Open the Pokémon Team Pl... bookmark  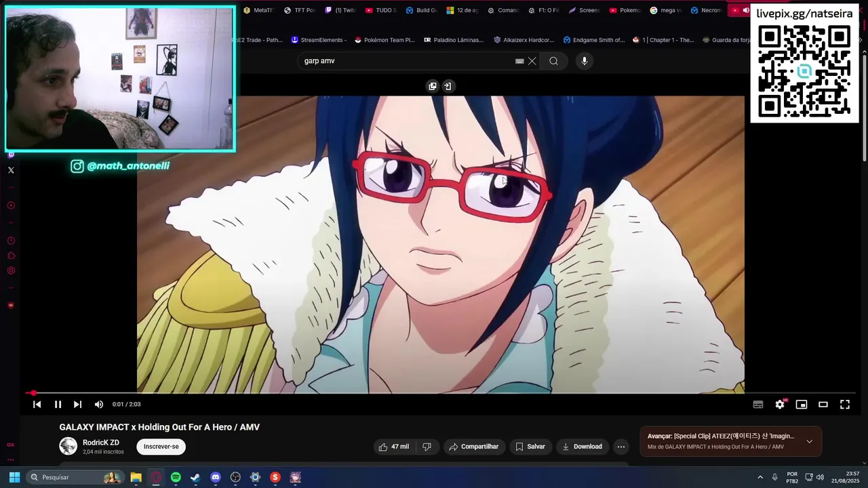385,40
